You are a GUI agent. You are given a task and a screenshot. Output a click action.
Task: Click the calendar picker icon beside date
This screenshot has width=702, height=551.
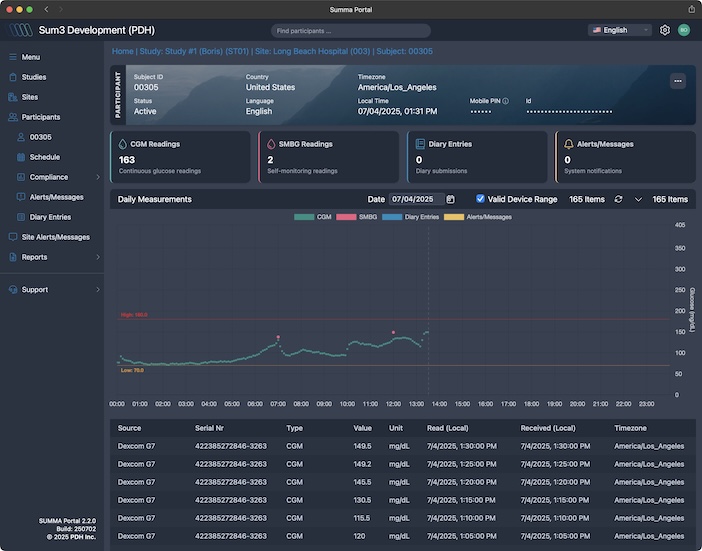[x=451, y=199]
